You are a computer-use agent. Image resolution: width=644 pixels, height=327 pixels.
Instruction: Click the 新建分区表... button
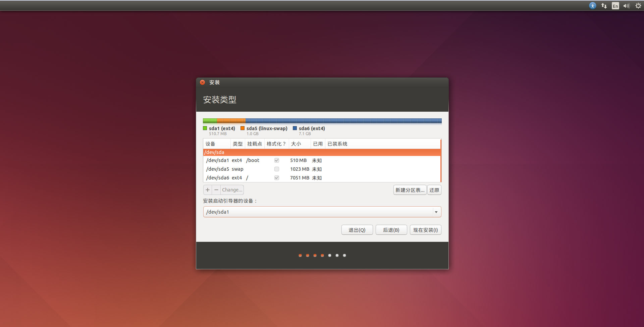[410, 190]
